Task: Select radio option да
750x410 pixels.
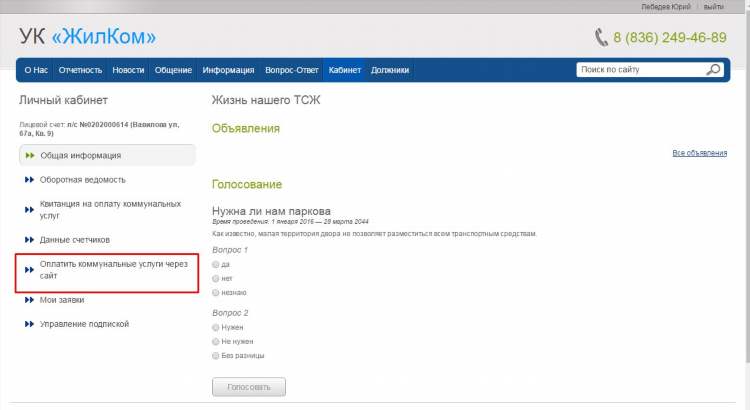Action: [x=216, y=264]
